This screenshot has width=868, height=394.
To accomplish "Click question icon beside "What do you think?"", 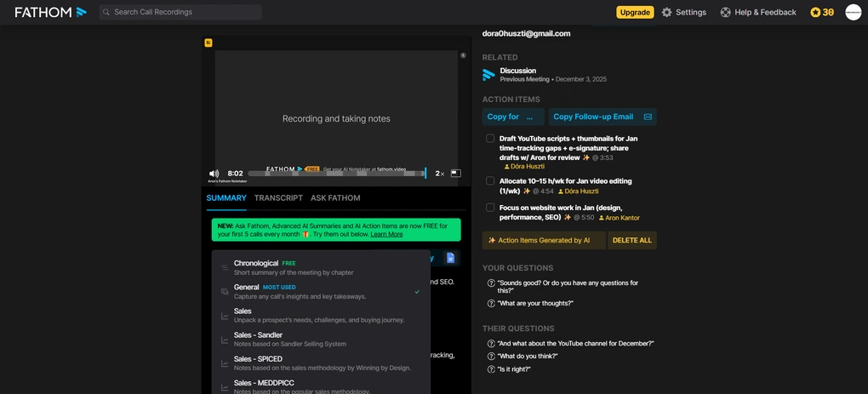I will coord(491,356).
